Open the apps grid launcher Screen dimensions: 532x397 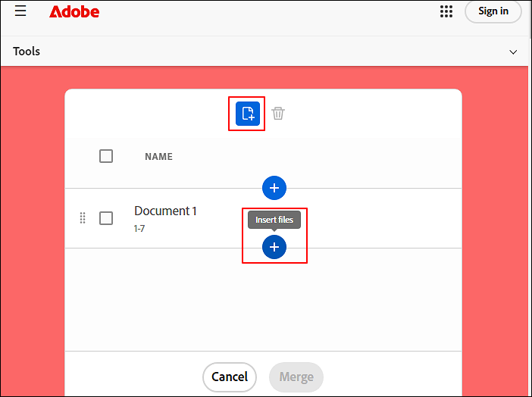click(446, 11)
